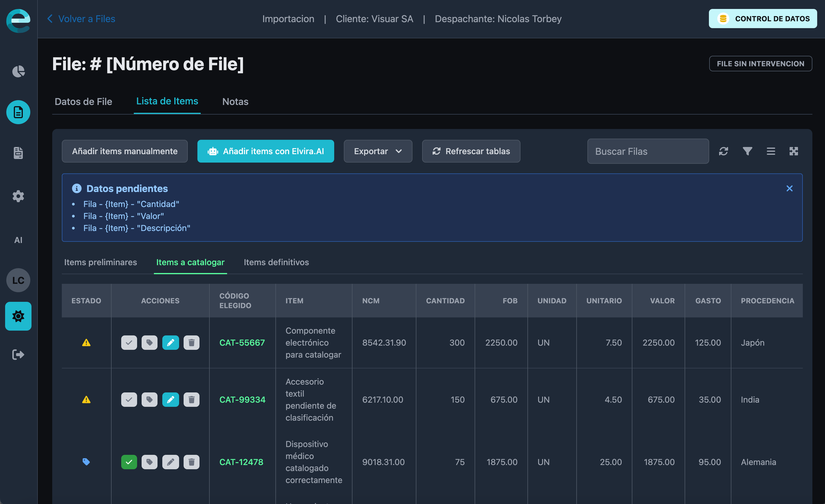This screenshot has width=825, height=504.
Task: Click the fullscreen expand table icon
Action: tap(794, 151)
